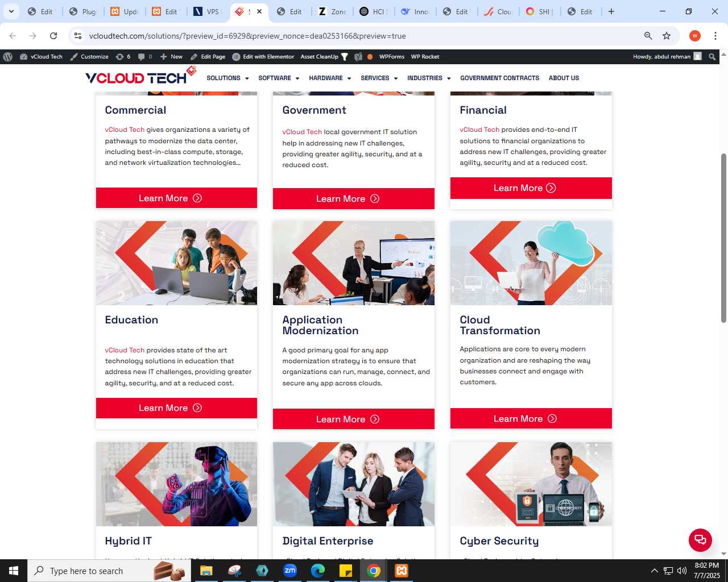Viewport: 728px width, 582px height.
Task: View site information icon left of URL
Action: pyautogui.click(x=78, y=36)
